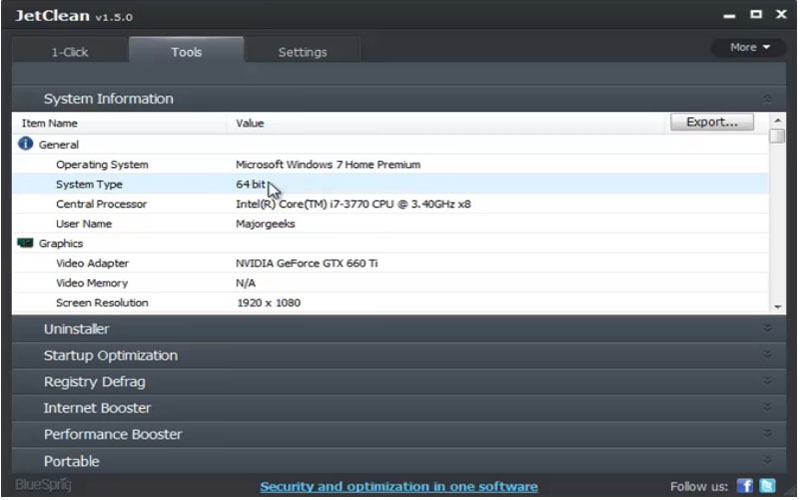Expand the Internet Booster section
The image size is (800, 500).
[399, 408]
